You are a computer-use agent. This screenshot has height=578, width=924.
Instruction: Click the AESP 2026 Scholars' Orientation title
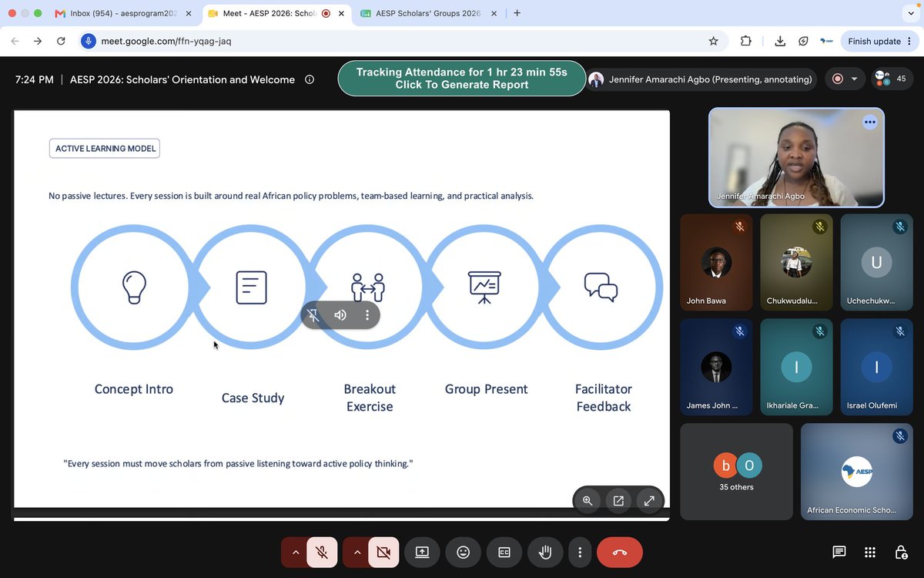(182, 79)
